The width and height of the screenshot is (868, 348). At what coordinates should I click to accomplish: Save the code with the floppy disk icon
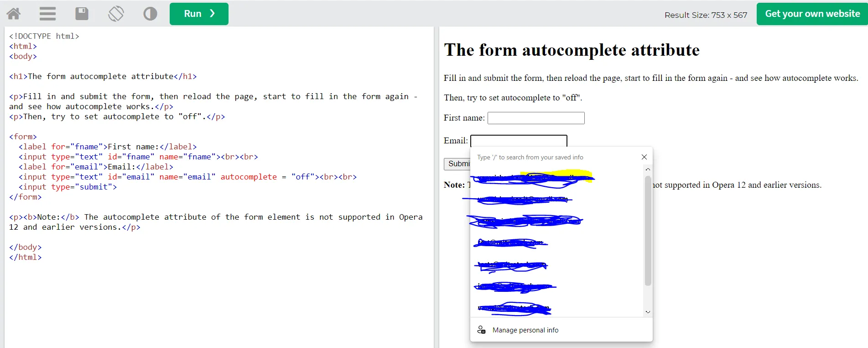(x=82, y=14)
